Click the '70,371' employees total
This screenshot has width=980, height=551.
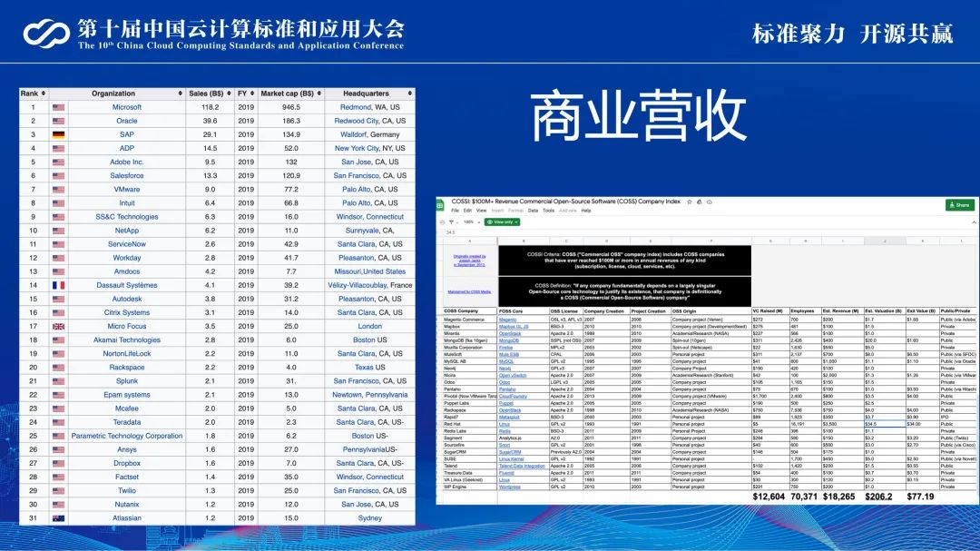point(804,497)
